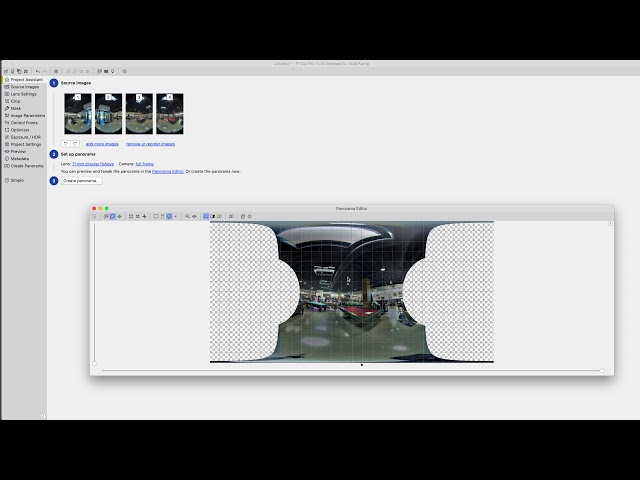Click the first edit-mode icon in Panorama Editor
Viewport: 640px width, 480px height.
[x=106, y=216]
